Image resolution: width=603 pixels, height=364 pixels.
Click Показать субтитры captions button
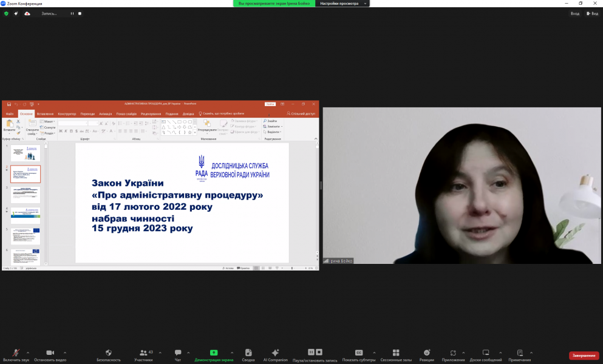[x=359, y=353]
